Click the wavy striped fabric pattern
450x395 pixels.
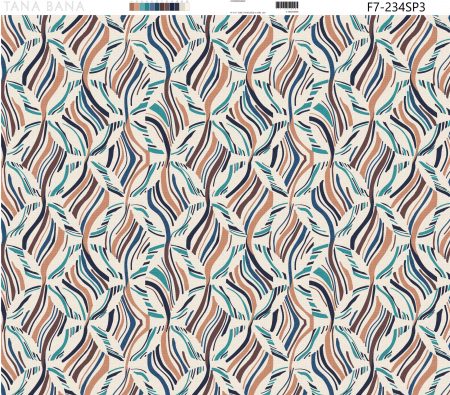[225, 204]
